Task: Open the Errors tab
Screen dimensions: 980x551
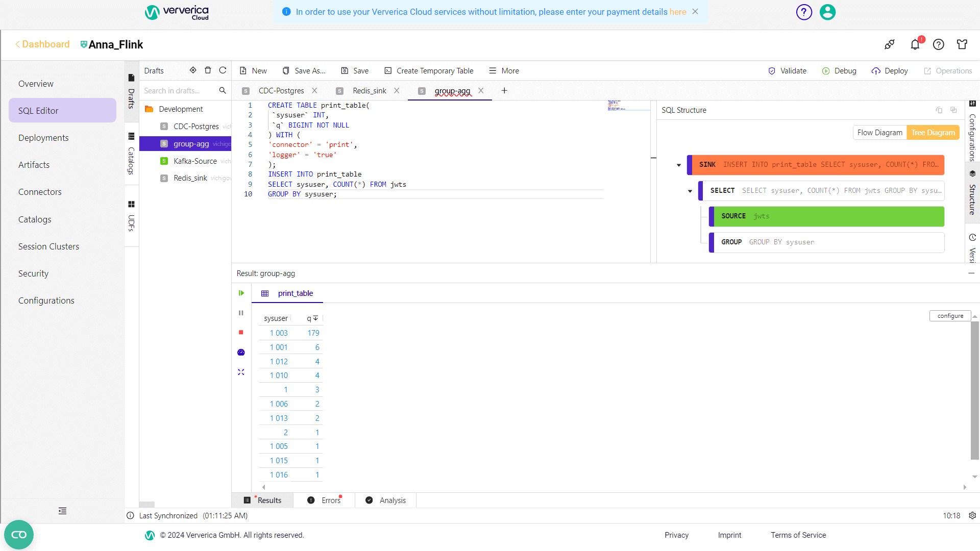Action: pos(325,500)
